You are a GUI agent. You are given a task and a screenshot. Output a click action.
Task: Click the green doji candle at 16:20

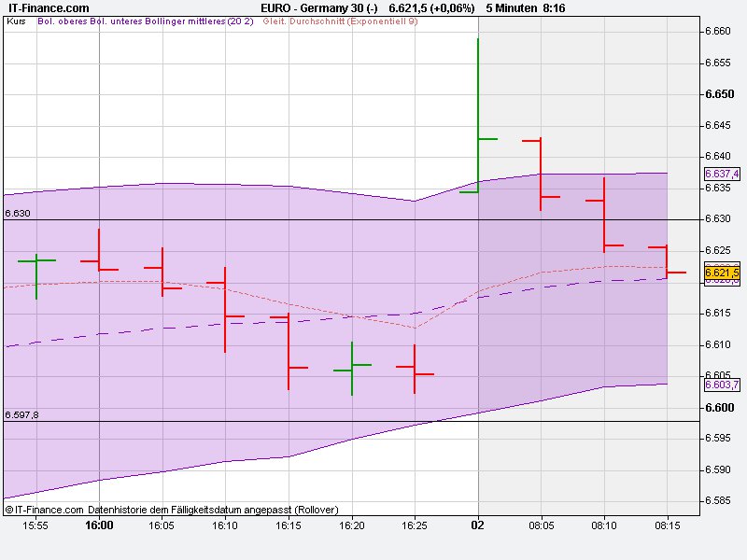point(351,367)
